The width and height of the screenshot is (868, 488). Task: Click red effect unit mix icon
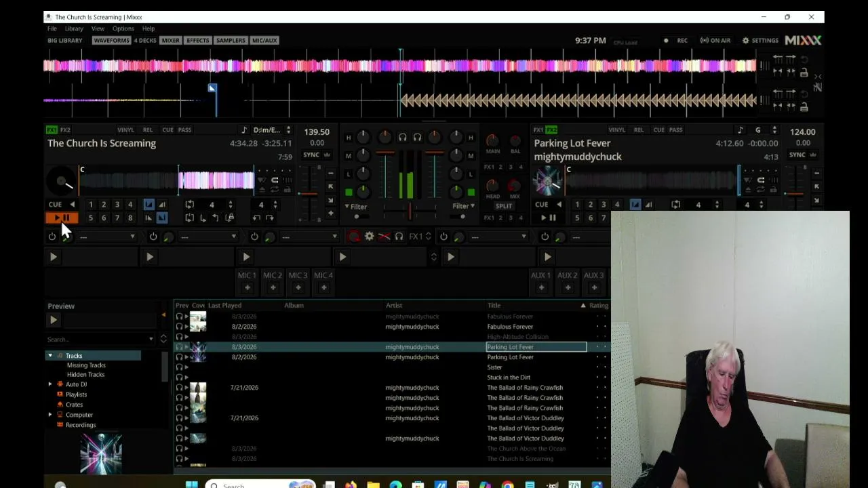pos(354,237)
